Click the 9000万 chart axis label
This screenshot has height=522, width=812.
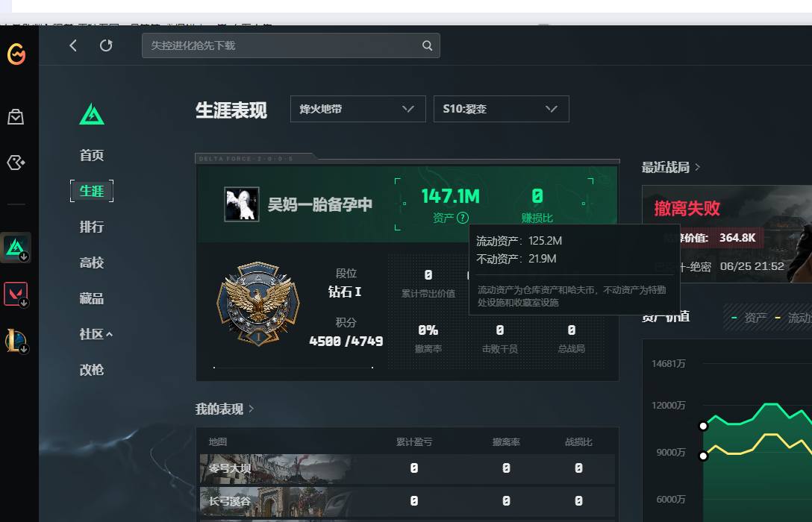point(671,452)
